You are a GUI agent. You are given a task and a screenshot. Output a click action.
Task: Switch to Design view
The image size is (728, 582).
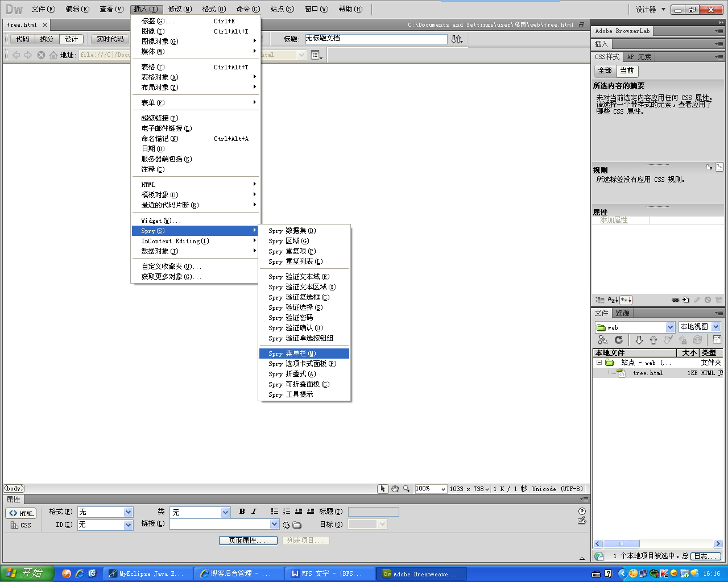point(71,39)
